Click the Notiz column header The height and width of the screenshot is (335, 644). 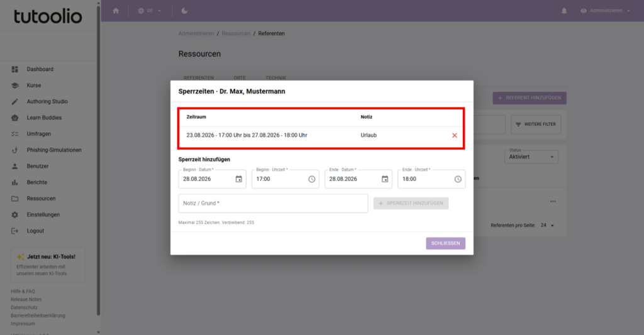click(x=367, y=117)
